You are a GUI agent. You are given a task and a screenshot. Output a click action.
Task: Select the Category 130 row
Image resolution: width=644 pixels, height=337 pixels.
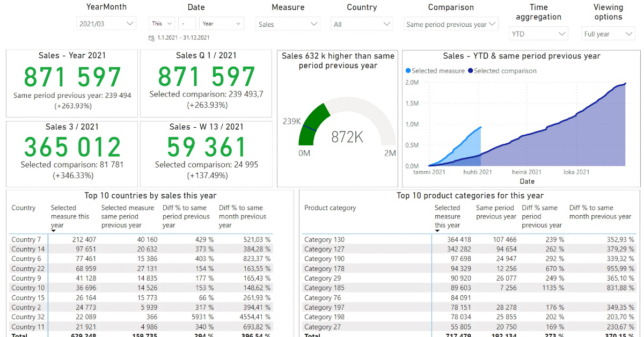(324, 240)
